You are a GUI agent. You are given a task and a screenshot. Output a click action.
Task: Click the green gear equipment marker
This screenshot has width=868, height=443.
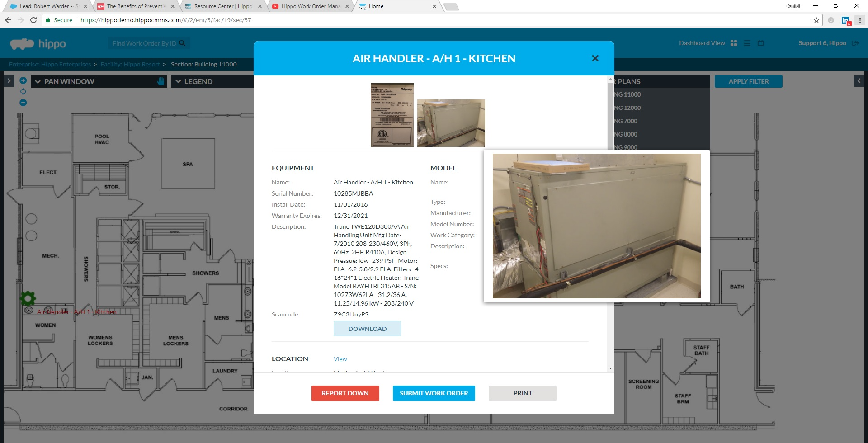click(28, 298)
